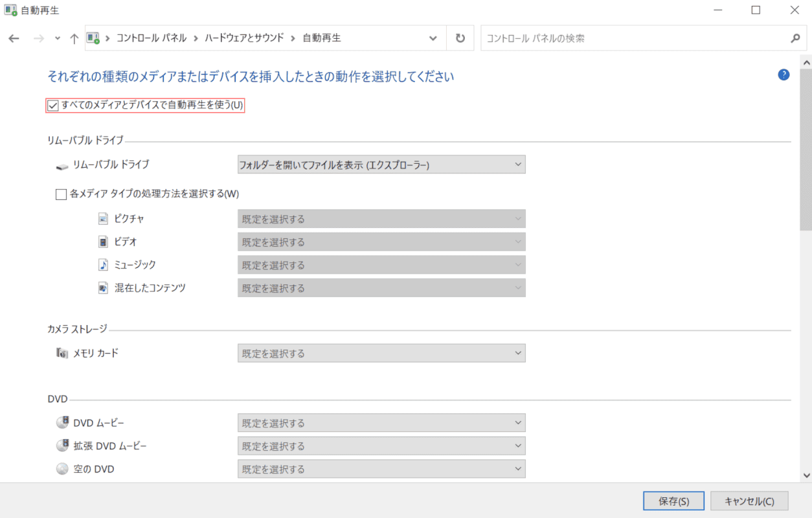Go up one level with up arrow
Viewport: 812px width, 518px height.
click(x=74, y=38)
